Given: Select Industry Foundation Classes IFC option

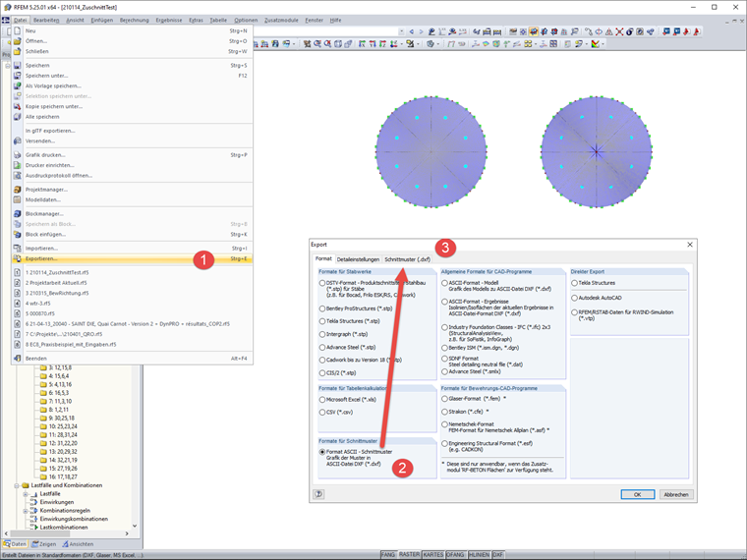Looking at the screenshot, I should pyautogui.click(x=445, y=327).
